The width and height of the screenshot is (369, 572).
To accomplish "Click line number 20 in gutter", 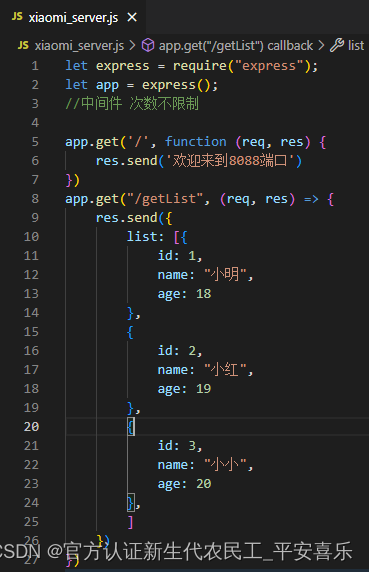I will click(x=31, y=427).
